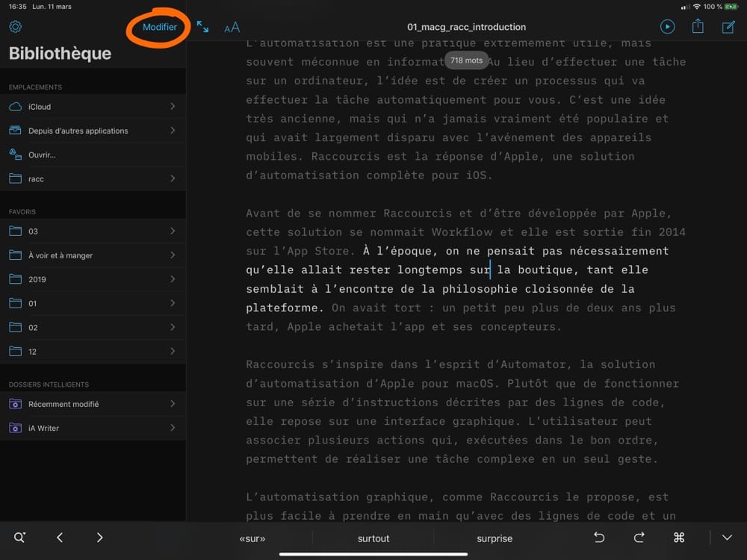Open favorite folder 12
Screen dimensions: 747x560
93,352
